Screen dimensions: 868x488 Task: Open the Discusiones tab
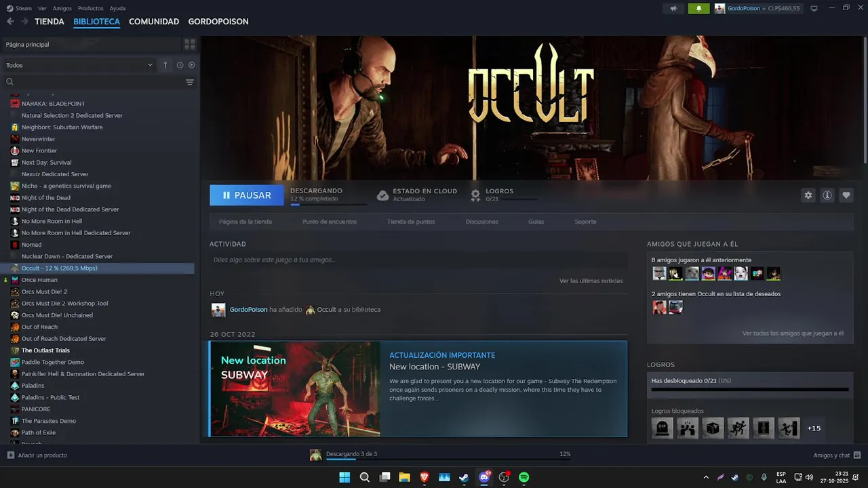pyautogui.click(x=481, y=222)
